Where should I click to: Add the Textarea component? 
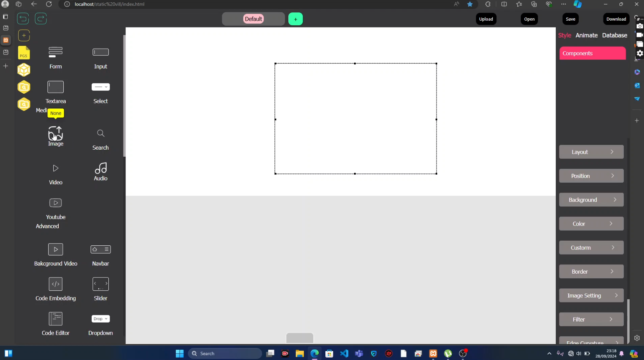pyautogui.click(x=56, y=93)
